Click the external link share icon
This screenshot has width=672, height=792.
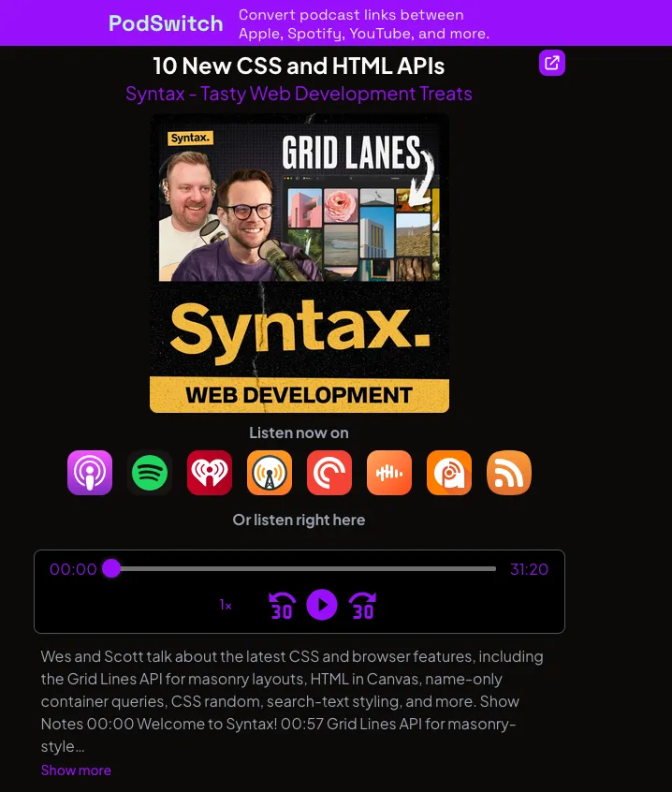[552, 63]
